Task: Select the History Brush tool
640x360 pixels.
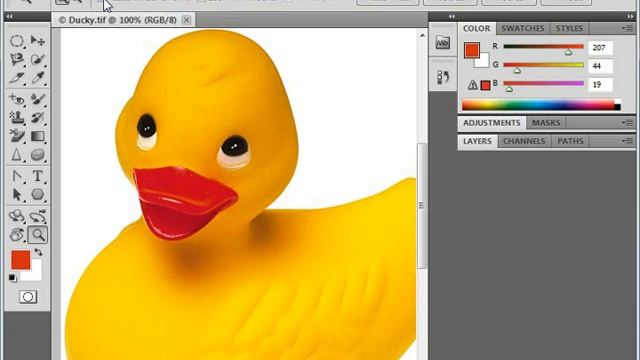Action: click(x=38, y=118)
